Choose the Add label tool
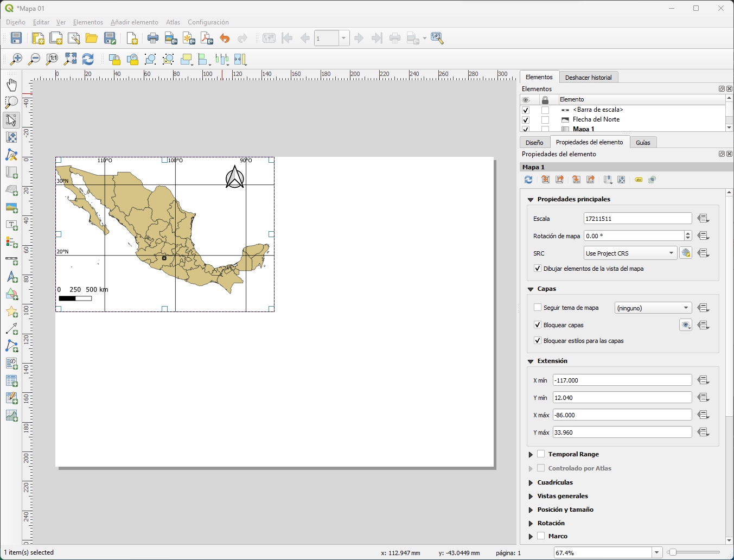Image resolution: width=734 pixels, height=560 pixels. 11,225
